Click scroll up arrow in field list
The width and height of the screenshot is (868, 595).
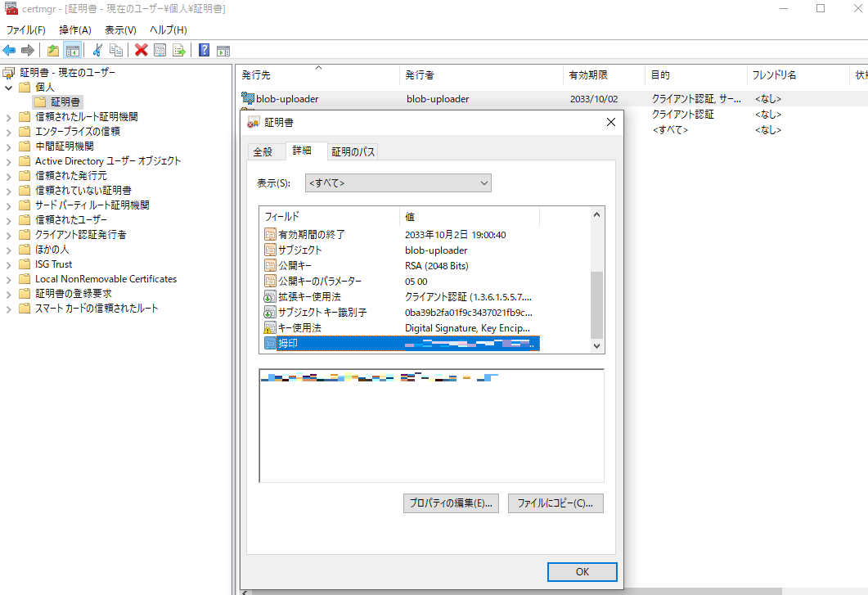(596, 214)
